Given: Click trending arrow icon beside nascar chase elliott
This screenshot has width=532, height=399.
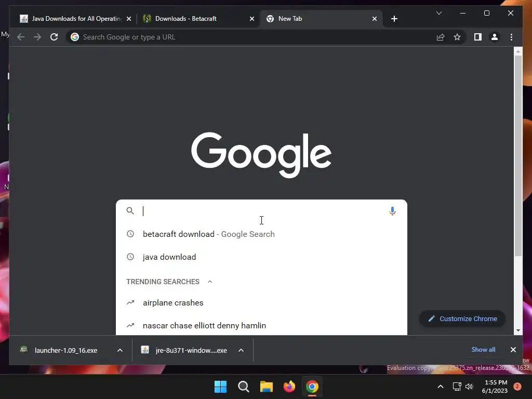Looking at the screenshot, I should 130,325.
